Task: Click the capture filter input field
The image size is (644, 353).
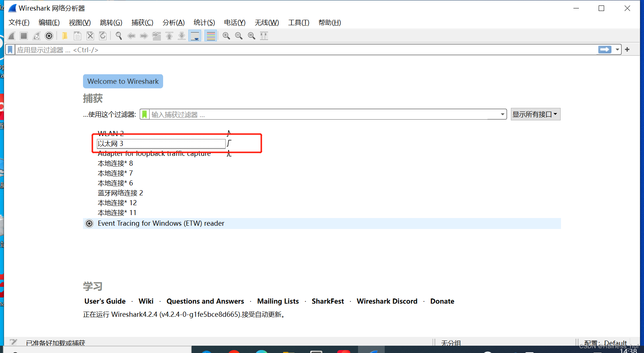Action: tap(324, 114)
